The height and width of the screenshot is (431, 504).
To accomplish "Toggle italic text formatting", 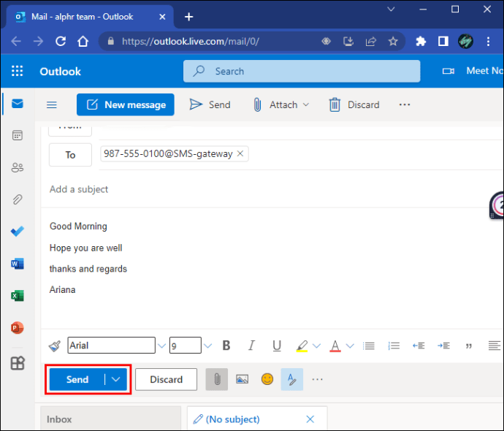I will pos(251,346).
